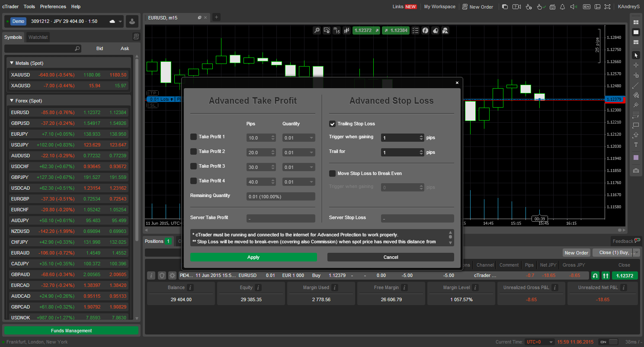Uncheck Trailing Stop Loss checkbox
Screen dimensions: 644x347
click(332, 124)
